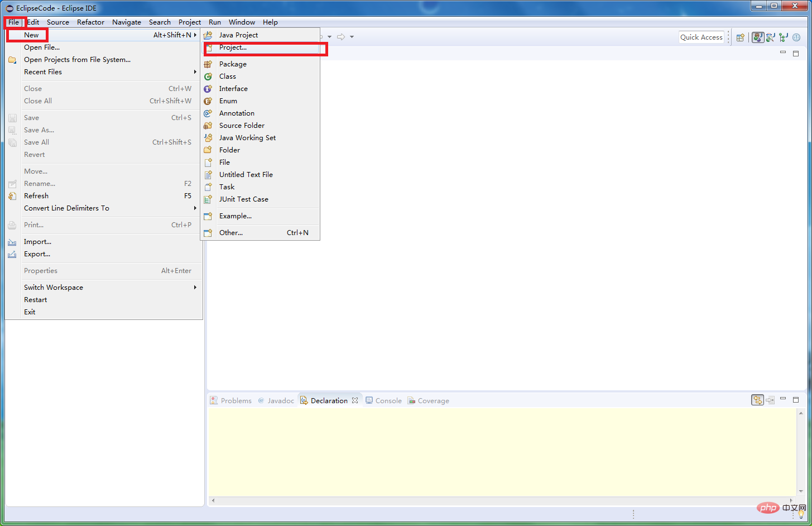Select the File entry in New submenu
Viewport: 812px width, 526px height.
(x=260, y=162)
